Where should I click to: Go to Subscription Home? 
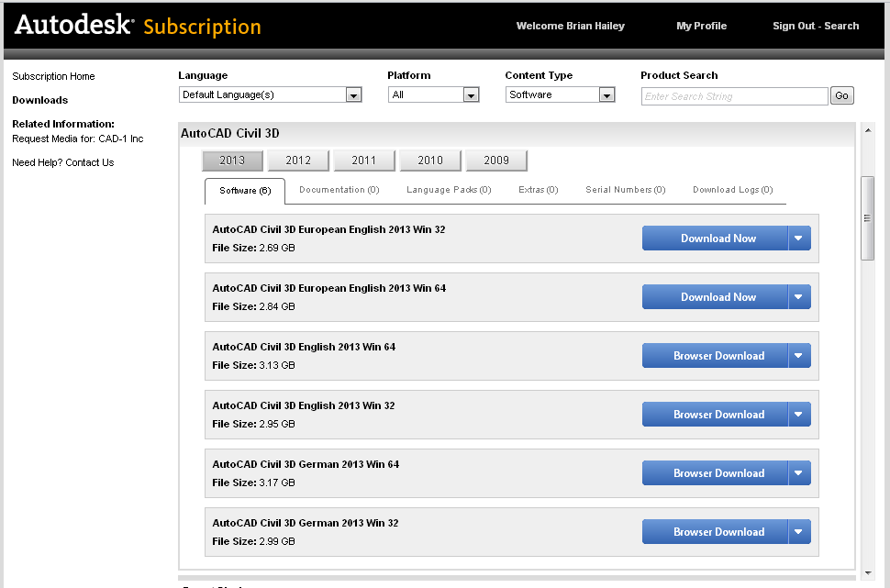pyautogui.click(x=53, y=76)
